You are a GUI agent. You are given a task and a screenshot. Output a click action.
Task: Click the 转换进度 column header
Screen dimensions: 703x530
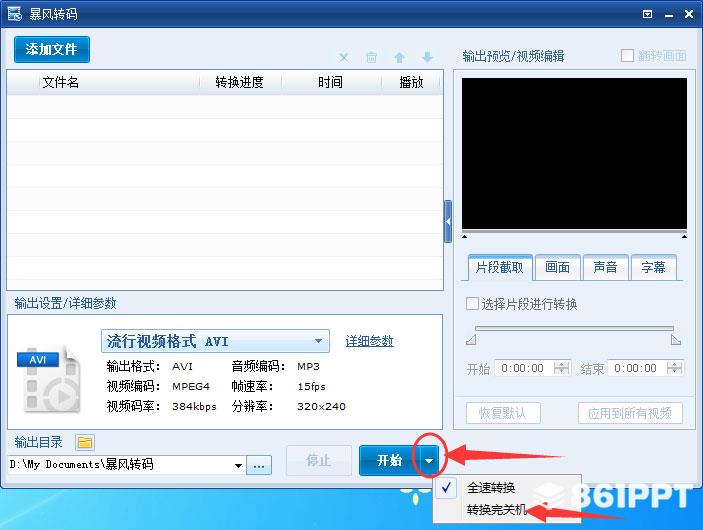tap(239, 83)
